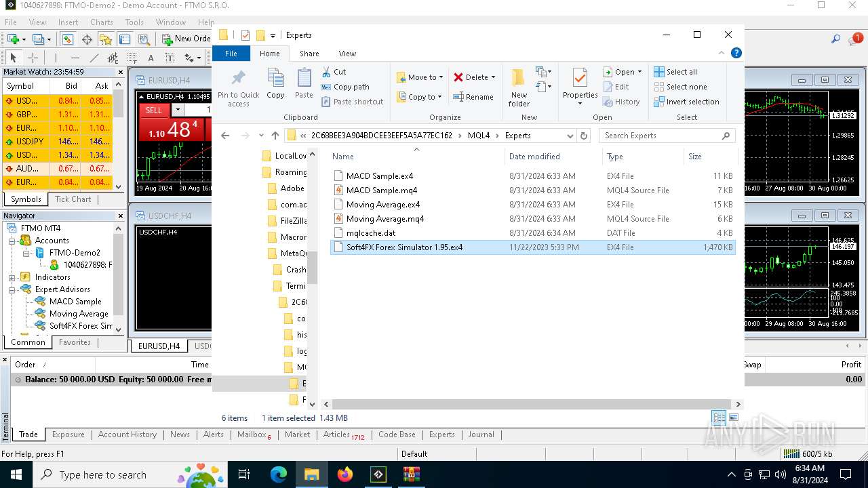
Task: Open the address bar history dropdown
Action: (570, 136)
